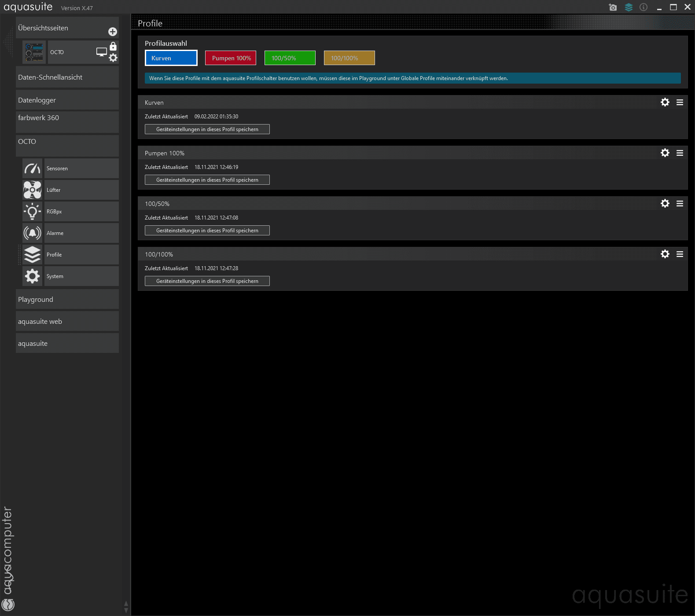Collapse the OCTO device section
The image size is (695, 616).
(x=67, y=146)
